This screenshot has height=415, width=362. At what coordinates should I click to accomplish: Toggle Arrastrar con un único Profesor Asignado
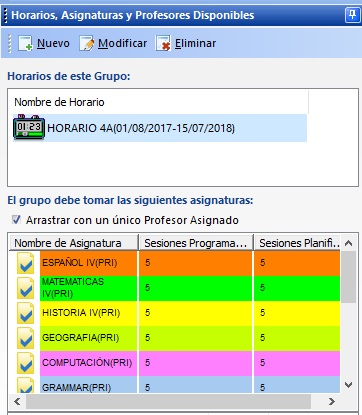[x=16, y=220]
